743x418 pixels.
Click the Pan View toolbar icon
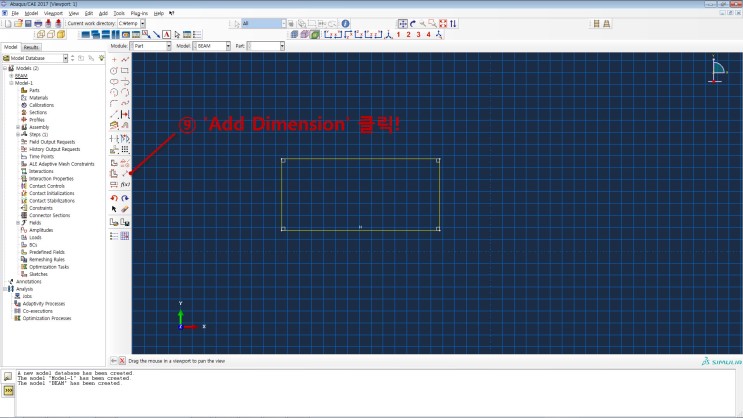(402, 23)
